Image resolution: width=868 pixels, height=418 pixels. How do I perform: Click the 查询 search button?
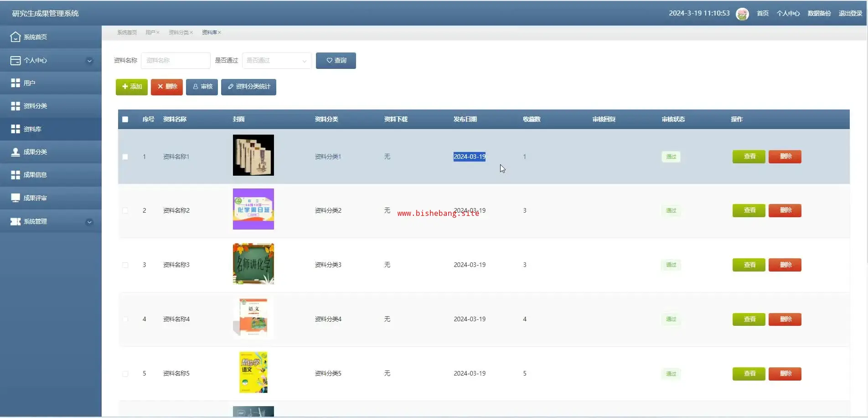point(336,61)
